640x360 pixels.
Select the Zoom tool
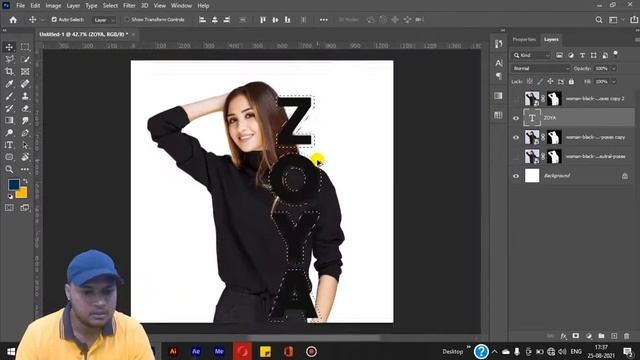9,169
